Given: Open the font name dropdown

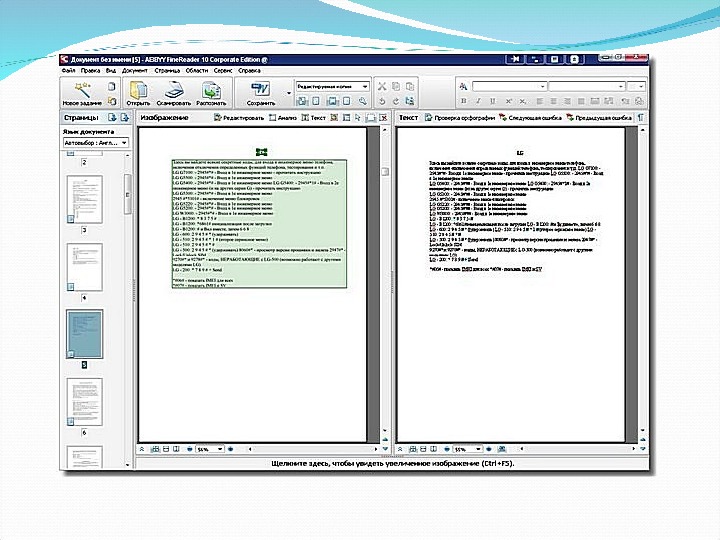Looking at the screenshot, I should point(586,86).
